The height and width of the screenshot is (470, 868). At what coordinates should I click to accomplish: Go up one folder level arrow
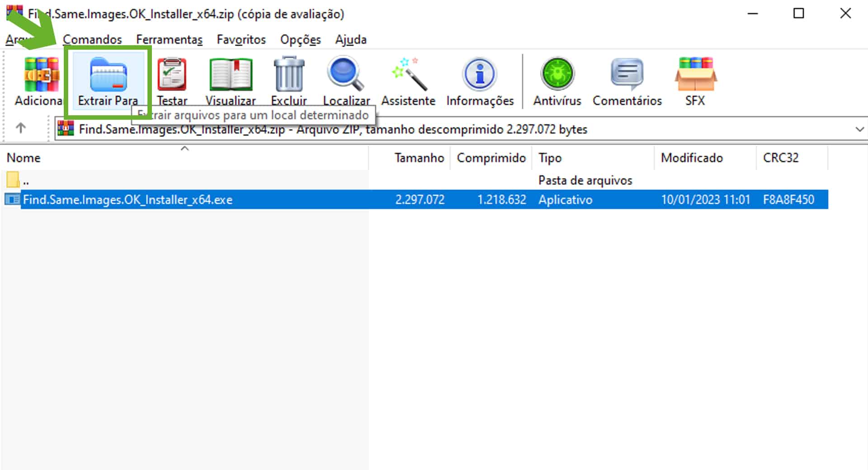click(x=21, y=128)
